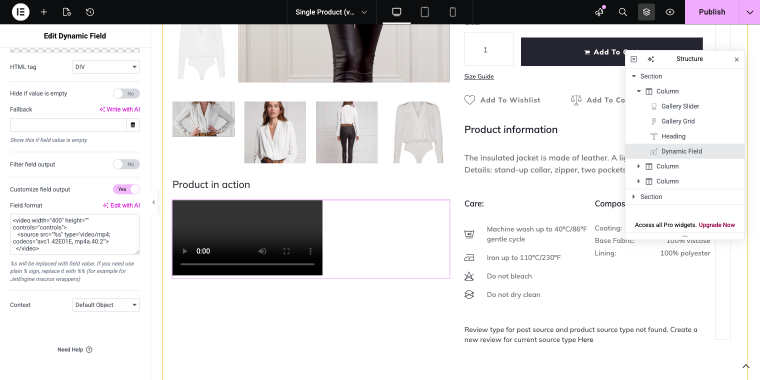Open the HTML tag DIV dropdown

[x=106, y=67]
